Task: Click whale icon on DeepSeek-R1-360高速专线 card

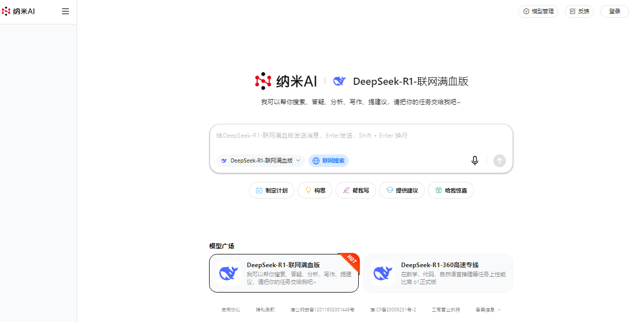Action: [x=383, y=273]
